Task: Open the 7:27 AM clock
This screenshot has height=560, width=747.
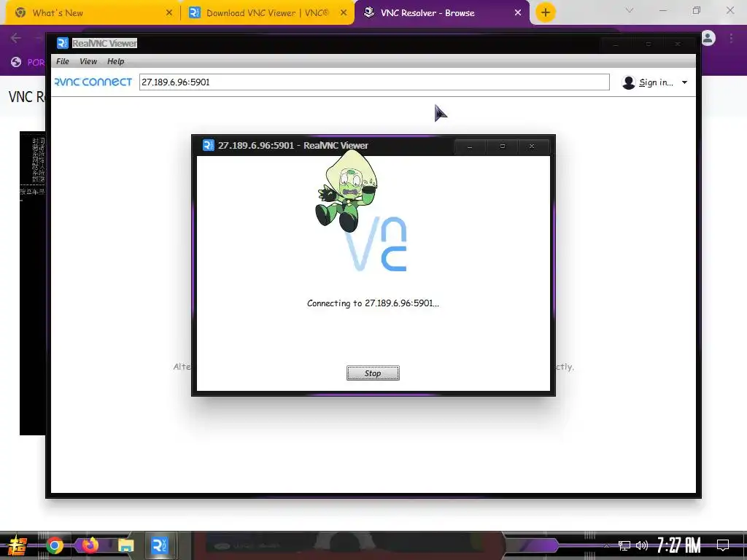Action: [679, 545]
